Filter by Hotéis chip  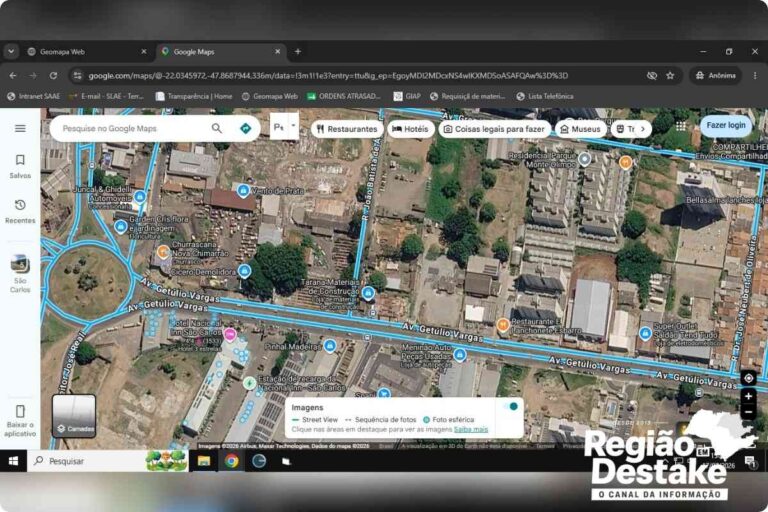pyautogui.click(x=410, y=129)
